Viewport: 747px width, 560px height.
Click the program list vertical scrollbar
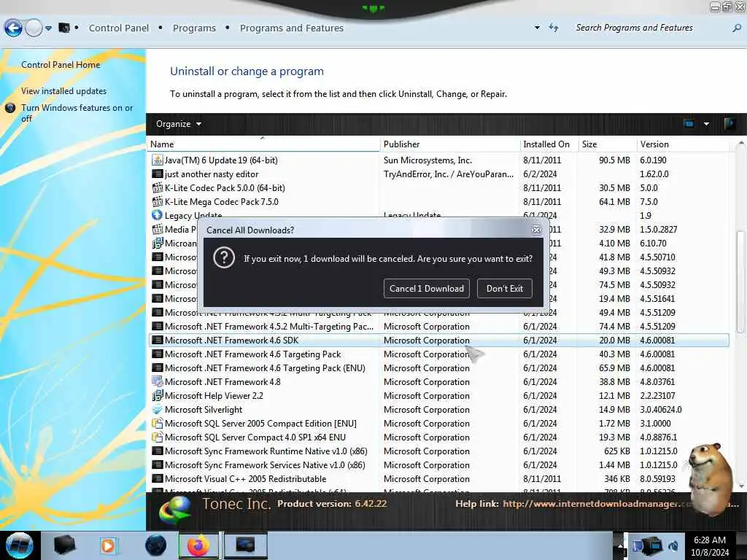(740, 282)
